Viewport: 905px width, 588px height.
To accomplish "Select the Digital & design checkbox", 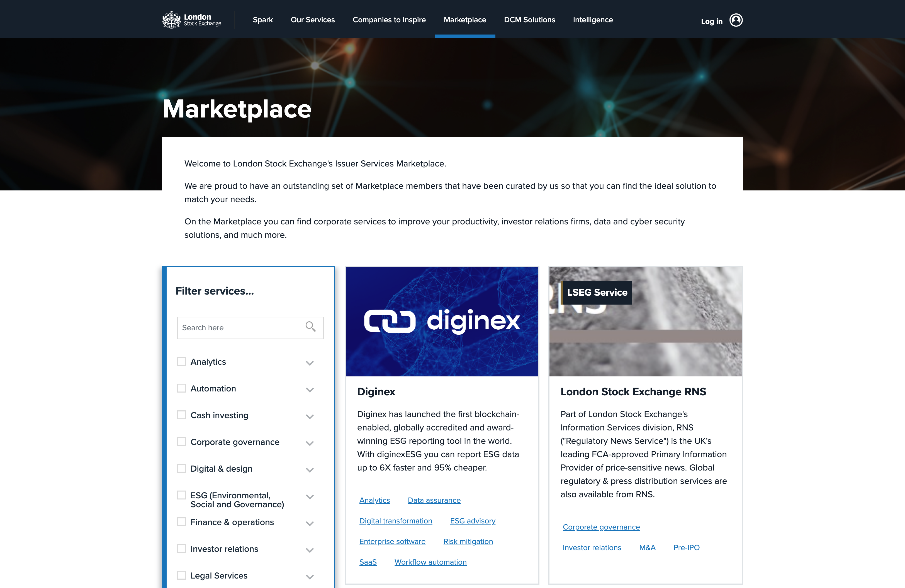I will [182, 468].
